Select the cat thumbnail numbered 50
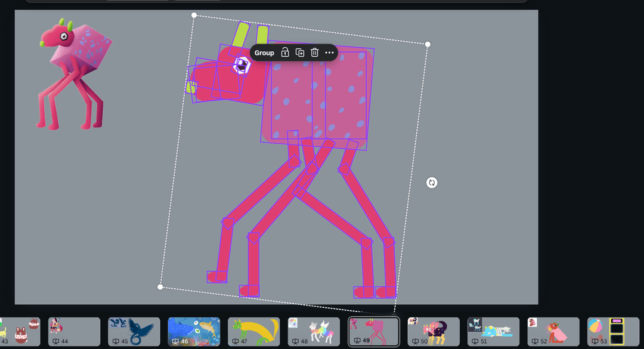The width and height of the screenshot is (644, 349). 434,330
